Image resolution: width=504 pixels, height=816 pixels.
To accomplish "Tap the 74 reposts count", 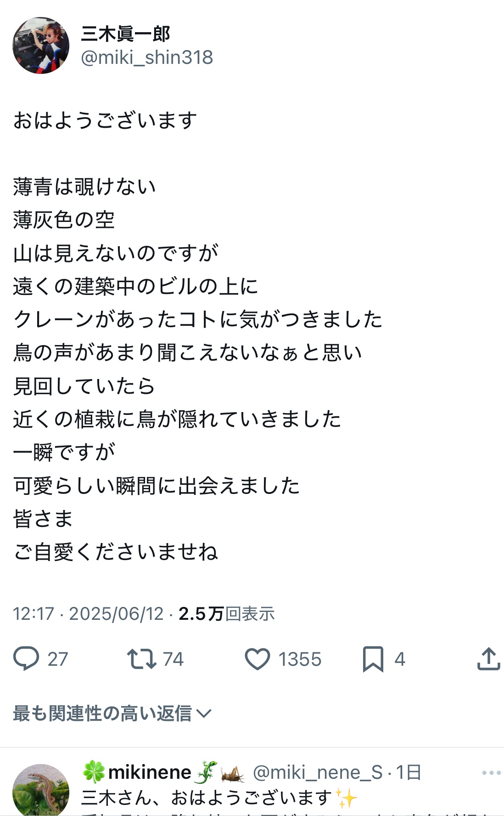I will point(173,659).
